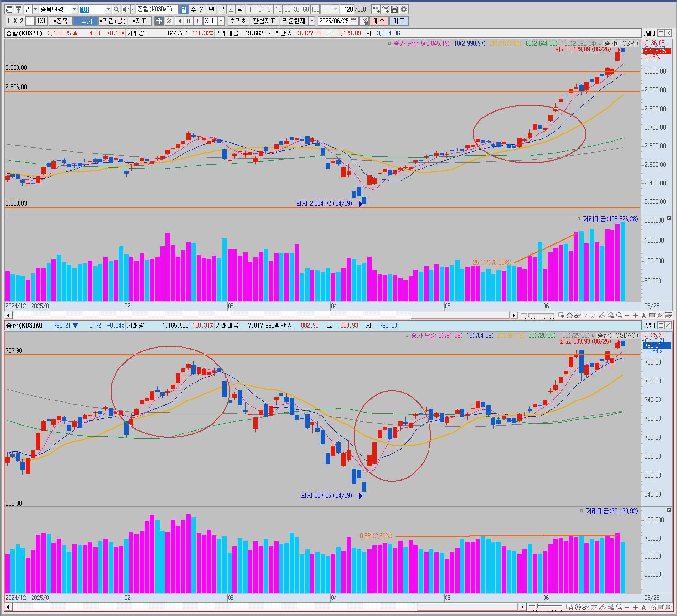Select the 5 interval button
The height and width of the screenshot is (616, 677).
268,9
